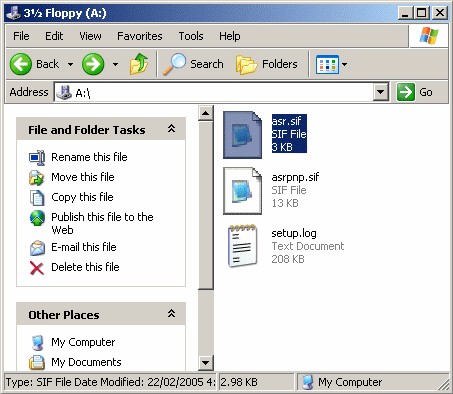Click the floppy drive icon in address bar

(64, 92)
